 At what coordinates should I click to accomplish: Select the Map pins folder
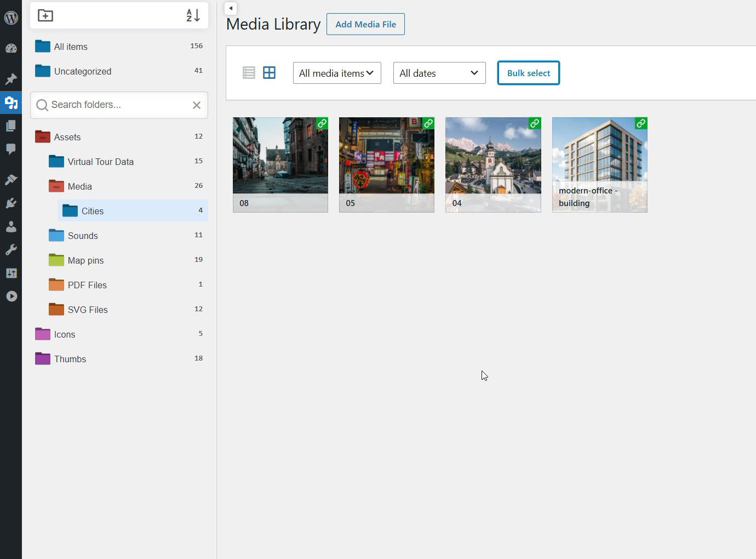[126, 260]
